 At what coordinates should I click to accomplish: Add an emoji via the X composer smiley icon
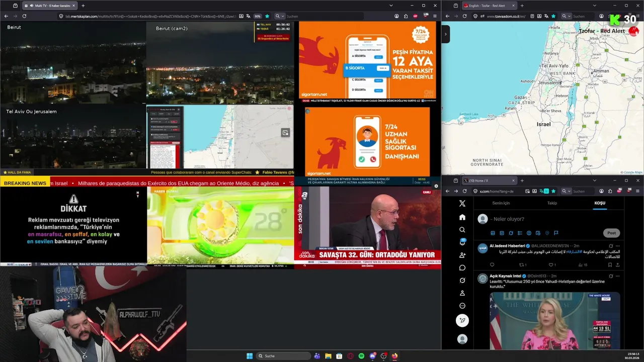coord(529,233)
